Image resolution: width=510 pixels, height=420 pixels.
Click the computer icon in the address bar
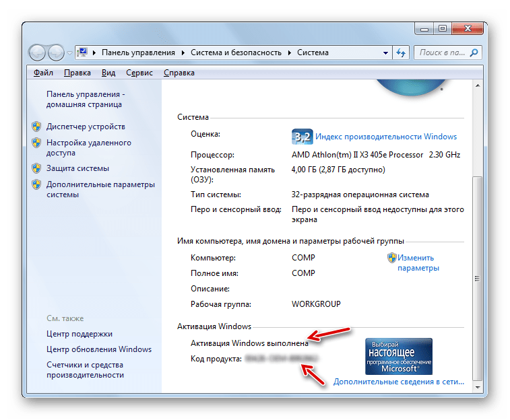pos(83,53)
